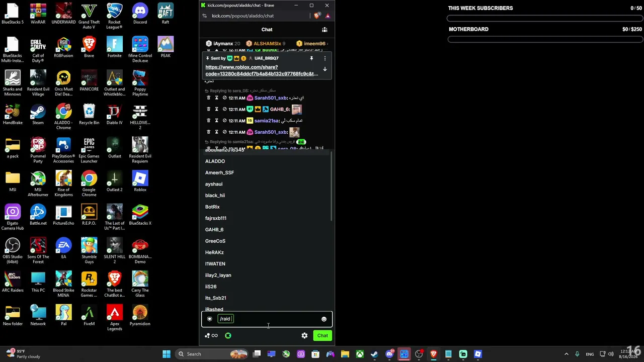
Task: Open Steam from the taskbar
Action: [374, 354]
